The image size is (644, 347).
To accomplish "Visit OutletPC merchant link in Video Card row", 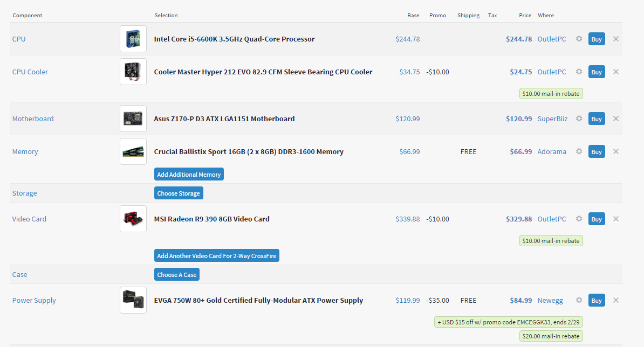I will click(552, 219).
